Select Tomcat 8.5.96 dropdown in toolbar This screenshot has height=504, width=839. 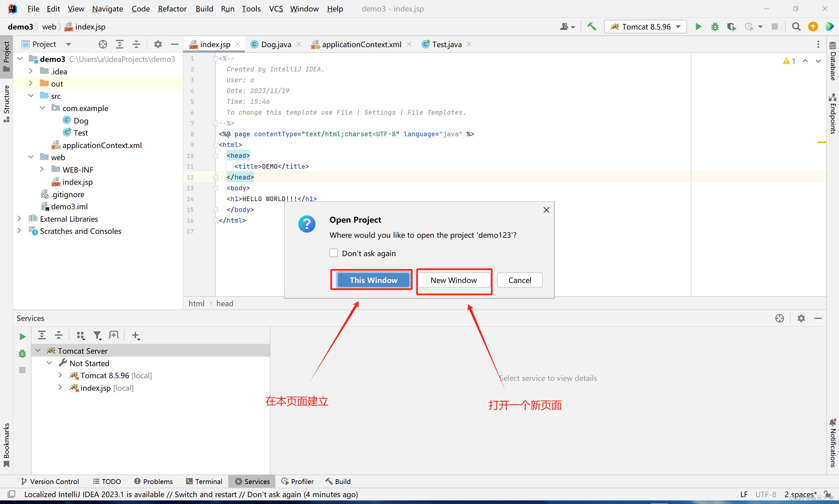(x=644, y=27)
